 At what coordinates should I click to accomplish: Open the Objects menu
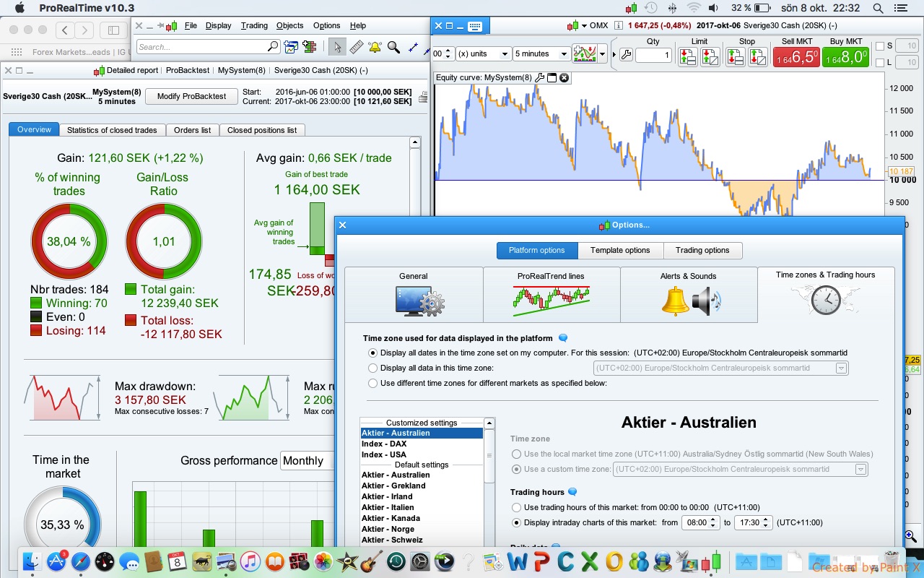pos(290,25)
